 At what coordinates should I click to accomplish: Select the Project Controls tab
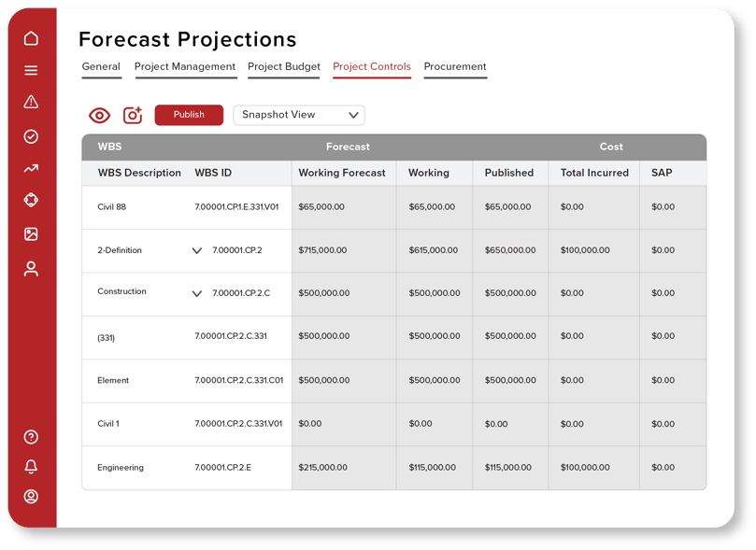click(x=372, y=66)
